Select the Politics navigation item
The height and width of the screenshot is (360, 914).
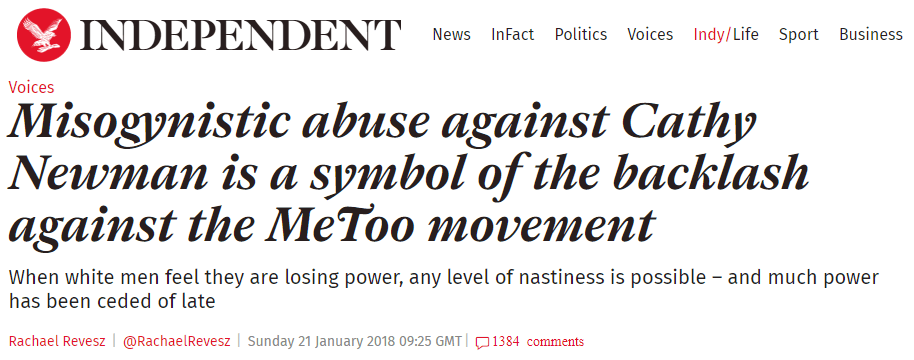[x=581, y=35]
